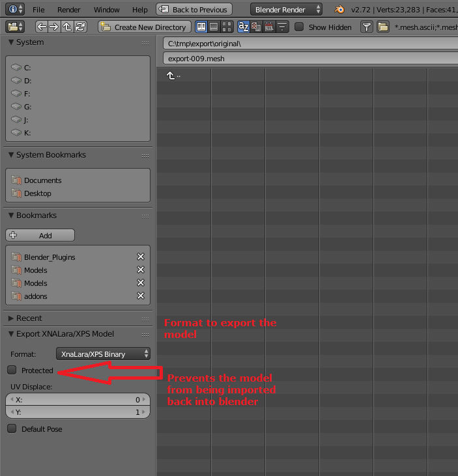Collapse the System panel
The height and width of the screenshot is (476, 458).
pyautogui.click(x=11, y=42)
